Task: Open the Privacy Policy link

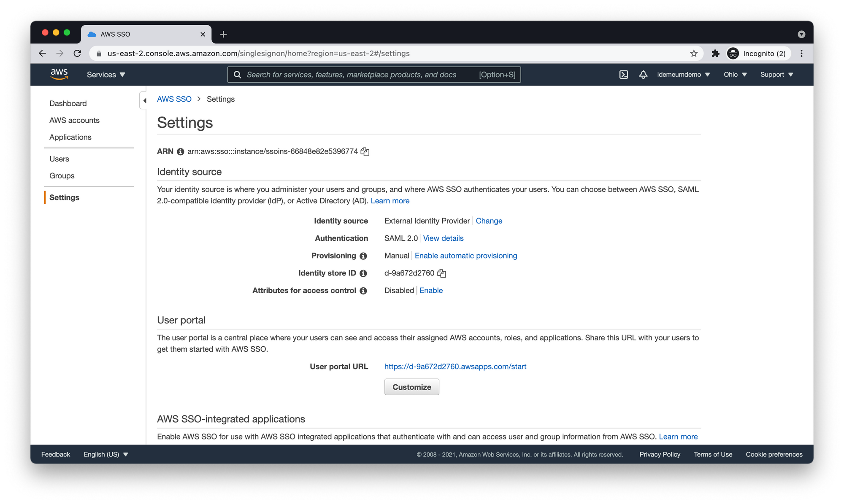Action: coord(660,454)
